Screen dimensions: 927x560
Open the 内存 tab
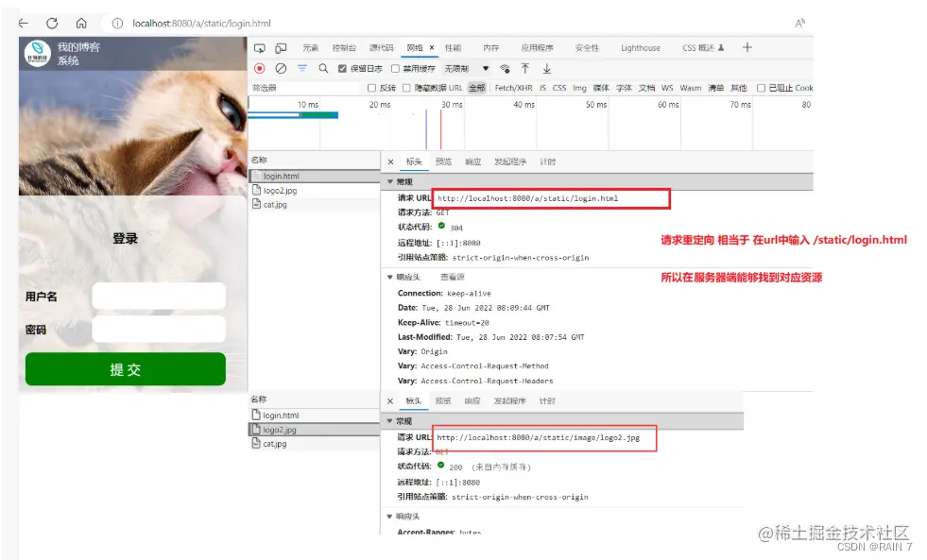(x=490, y=48)
